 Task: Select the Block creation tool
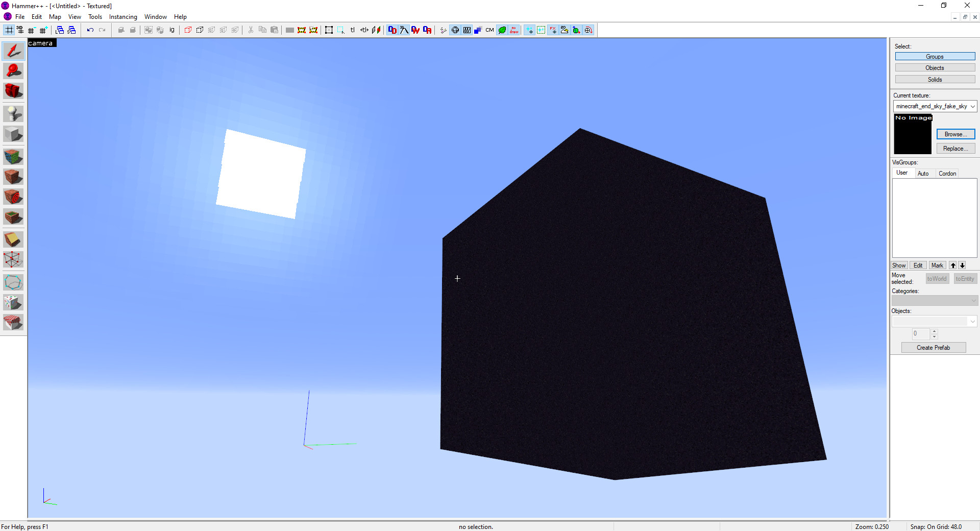point(13,134)
